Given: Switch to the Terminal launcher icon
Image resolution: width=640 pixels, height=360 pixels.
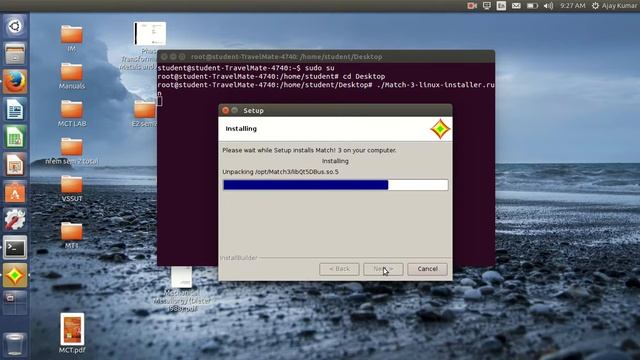Looking at the screenshot, I should point(15,247).
